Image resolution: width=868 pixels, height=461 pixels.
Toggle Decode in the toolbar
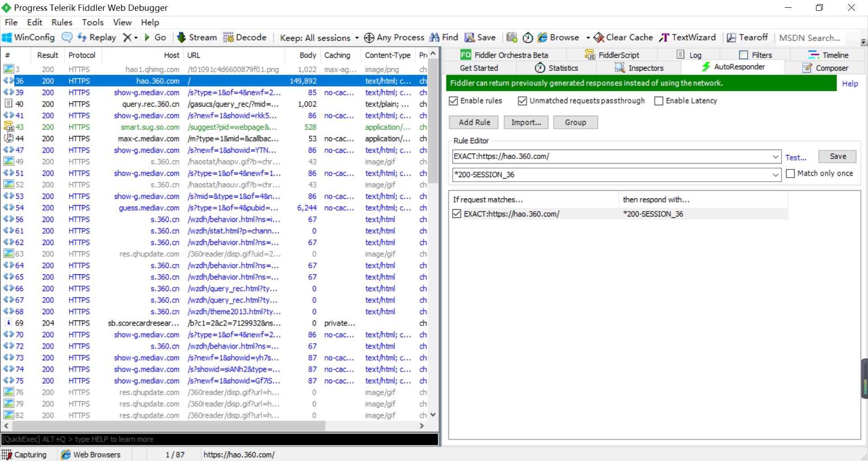coord(245,38)
